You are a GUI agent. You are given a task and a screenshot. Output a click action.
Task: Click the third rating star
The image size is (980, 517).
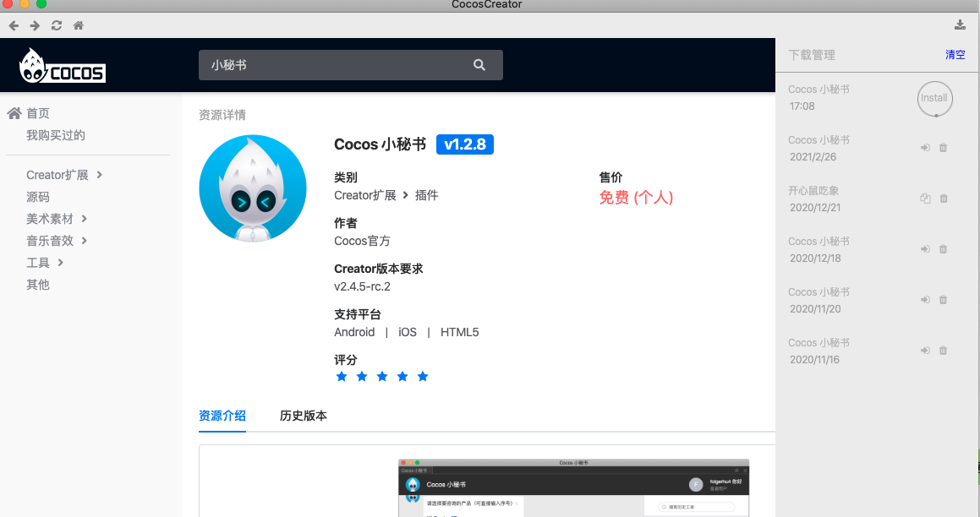tap(382, 376)
